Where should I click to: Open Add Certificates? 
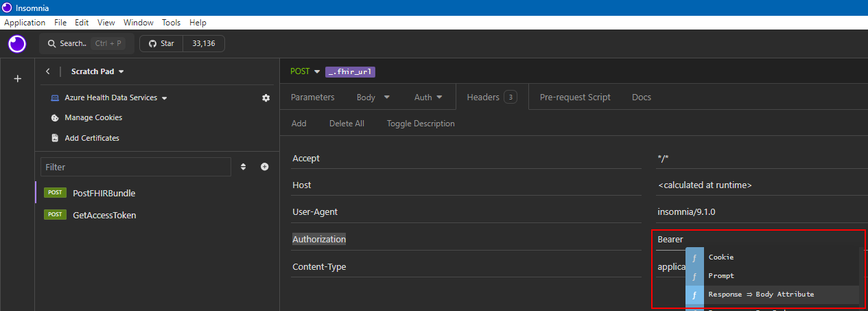[92, 138]
